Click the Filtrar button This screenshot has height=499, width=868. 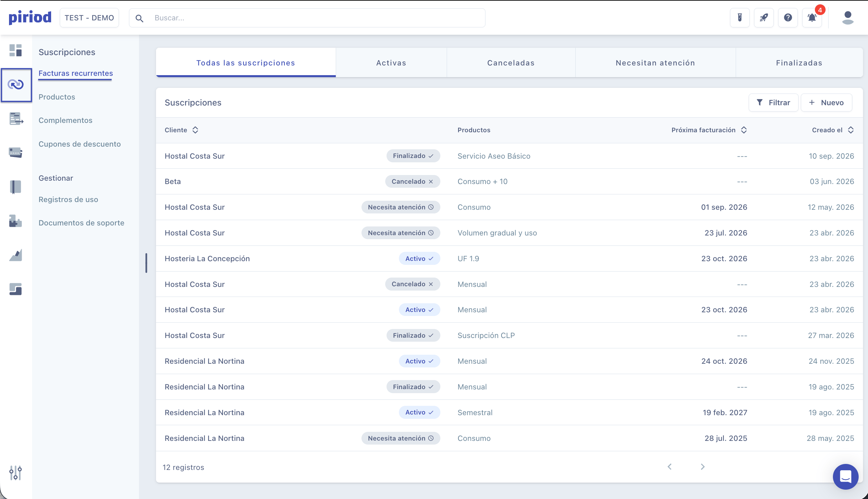coord(773,103)
